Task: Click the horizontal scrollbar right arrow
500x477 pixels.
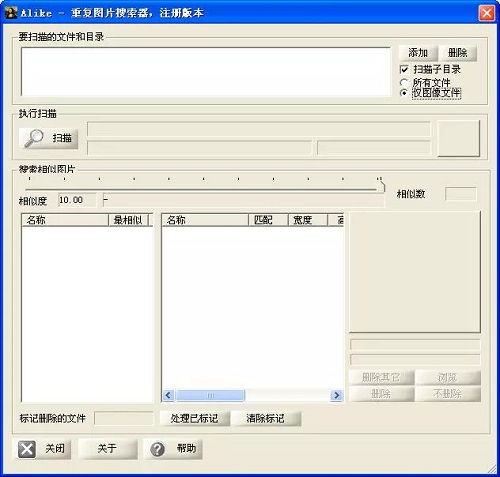Action: coord(337,395)
